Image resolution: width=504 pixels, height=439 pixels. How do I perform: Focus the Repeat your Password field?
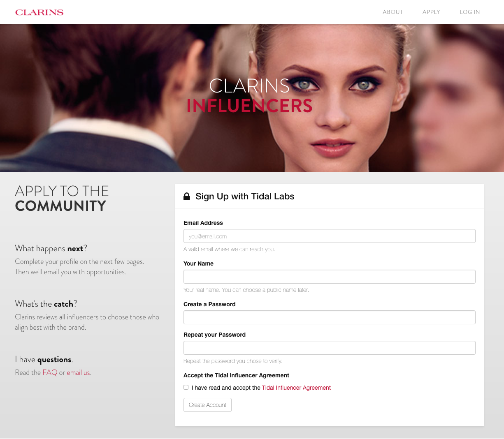330,348
